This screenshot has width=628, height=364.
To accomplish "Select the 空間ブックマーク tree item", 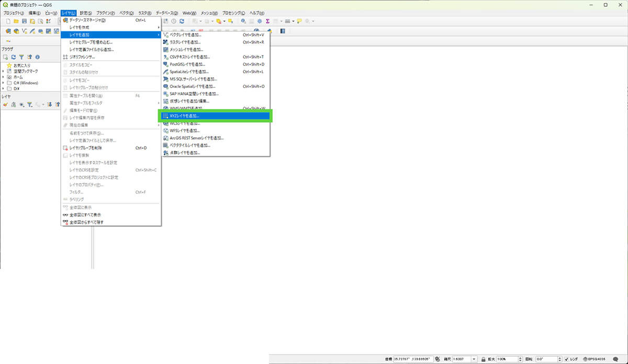I will pos(23,71).
